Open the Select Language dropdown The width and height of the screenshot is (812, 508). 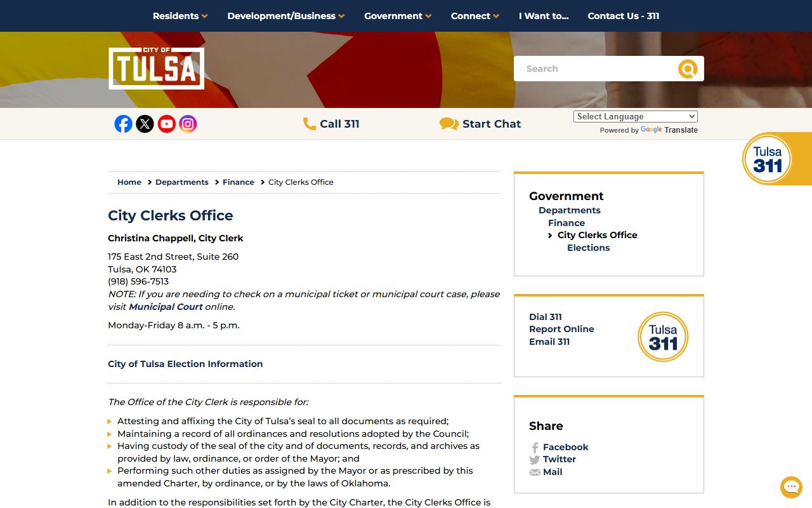coord(635,116)
